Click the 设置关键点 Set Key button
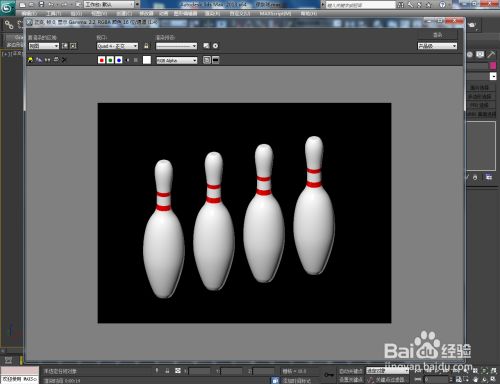Viewport: 500px width, 384px height. tap(351, 379)
